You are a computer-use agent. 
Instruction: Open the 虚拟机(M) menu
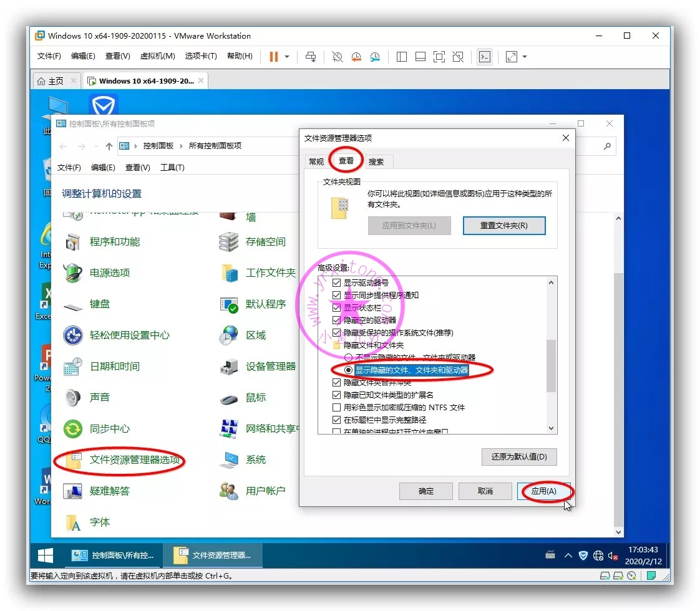[x=157, y=56]
